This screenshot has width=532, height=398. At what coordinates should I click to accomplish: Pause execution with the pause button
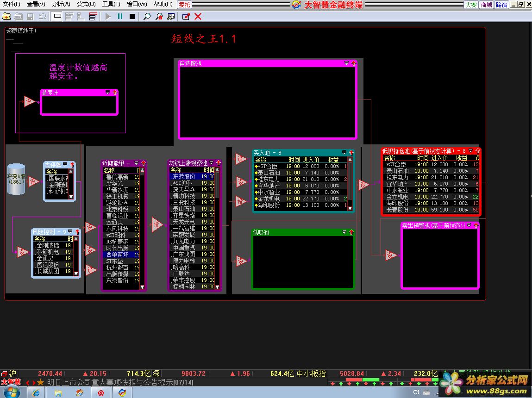[x=120, y=16]
